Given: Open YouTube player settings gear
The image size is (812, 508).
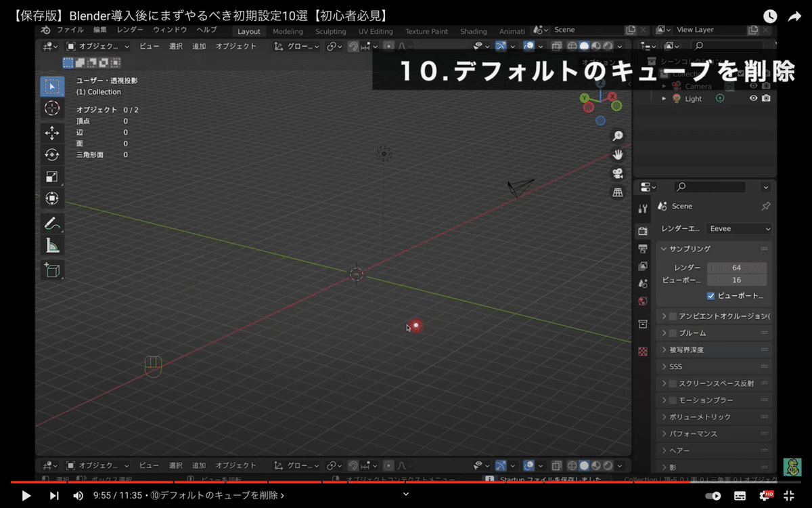Looking at the screenshot, I should (765, 496).
